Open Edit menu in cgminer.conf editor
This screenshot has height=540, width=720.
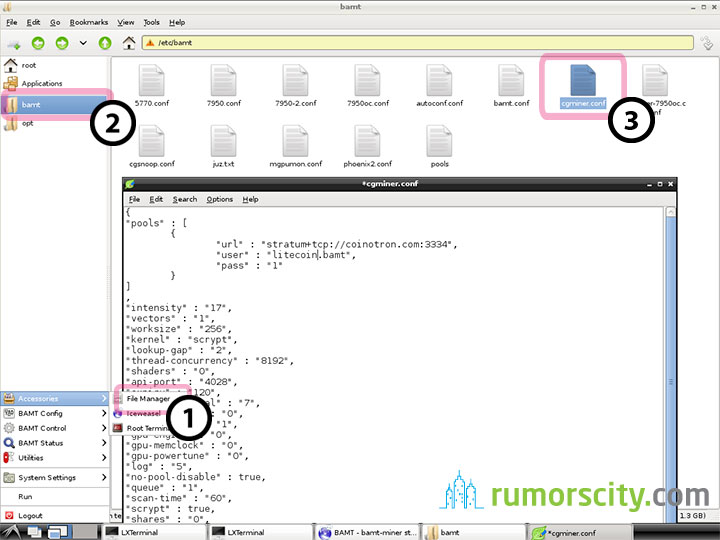(156, 199)
